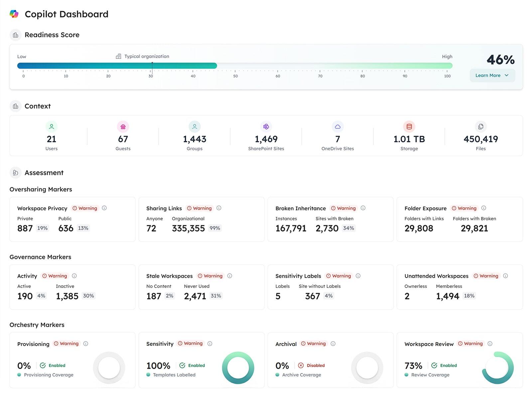Viewport: 532px width, 395px height.
Task: Click the Storage database icon
Action: pyautogui.click(x=409, y=126)
